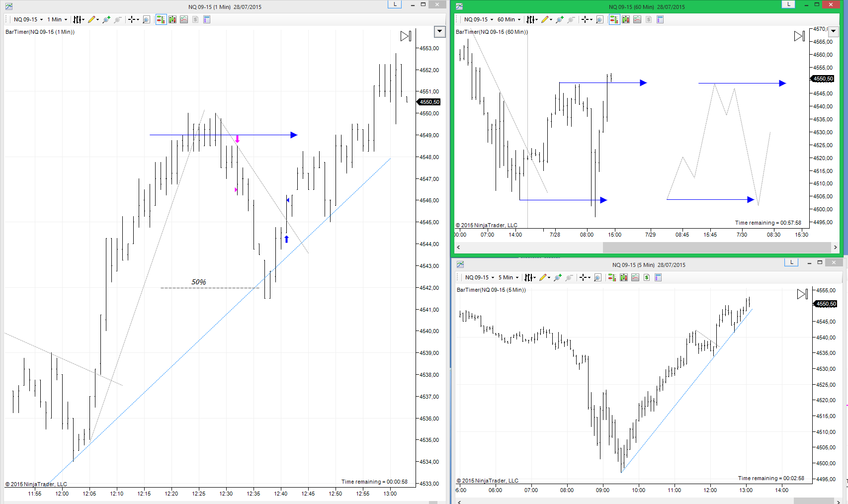The width and height of the screenshot is (848, 504).
Task: Open Strategies icon in 1 Min chart
Action: click(x=195, y=19)
